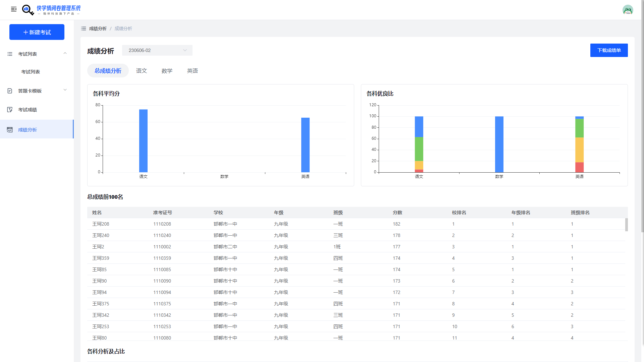Click green segment of 语文 bar in 各科优良比
This screenshot has width=644, height=362.
tap(419, 149)
